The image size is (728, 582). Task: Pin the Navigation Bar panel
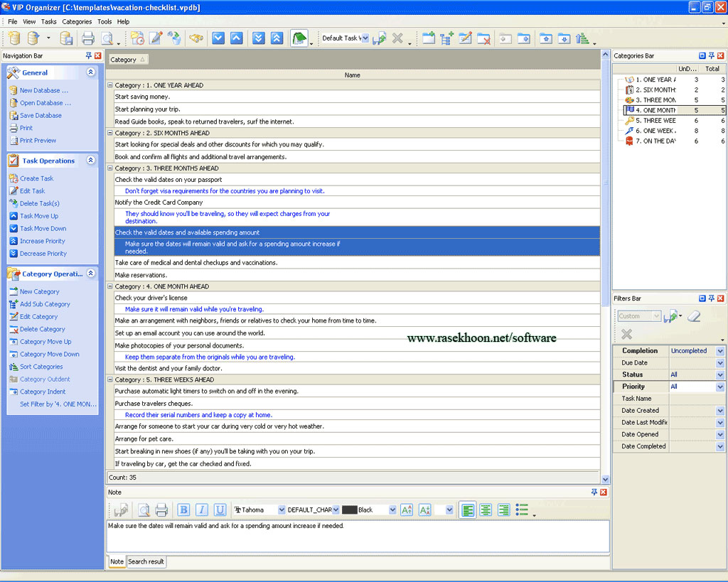point(88,55)
